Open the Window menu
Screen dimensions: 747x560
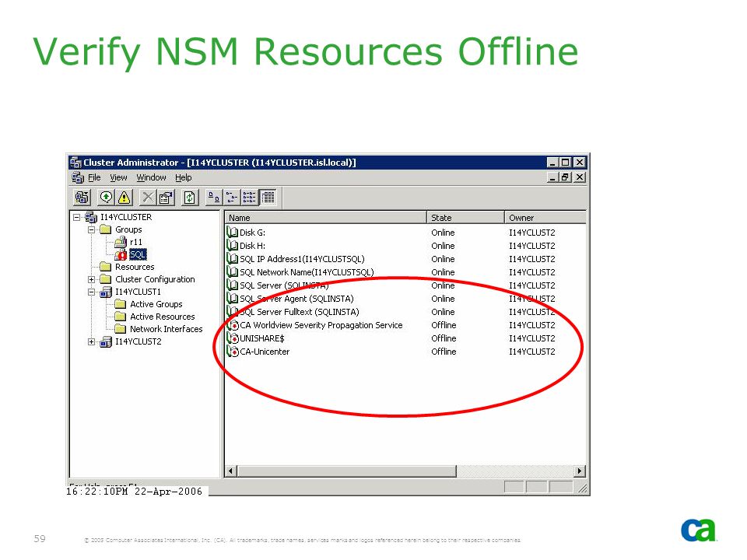click(x=151, y=177)
